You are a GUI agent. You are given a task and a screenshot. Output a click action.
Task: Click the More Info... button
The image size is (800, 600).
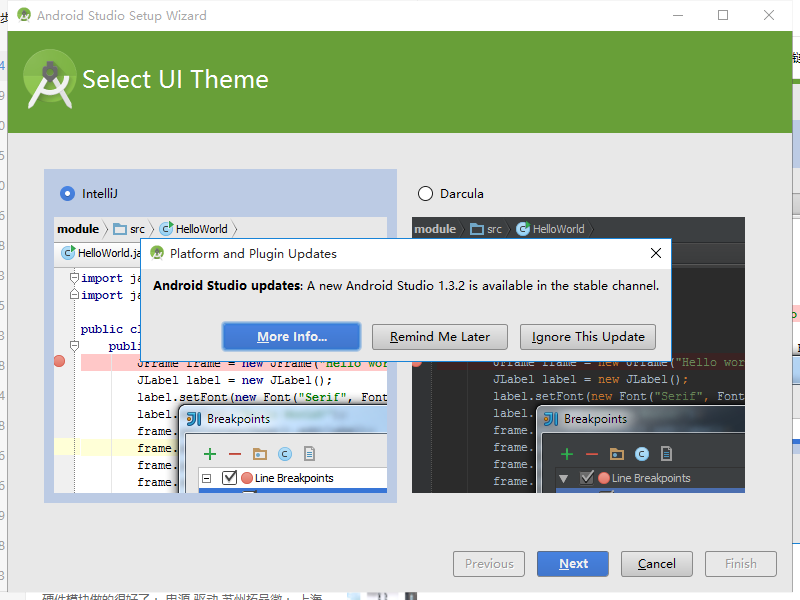(291, 337)
